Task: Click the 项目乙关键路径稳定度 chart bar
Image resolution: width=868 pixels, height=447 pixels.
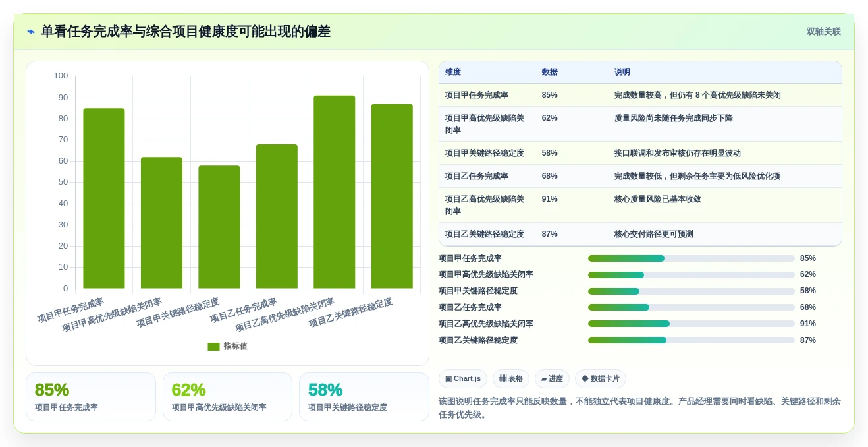Action: 392,196
